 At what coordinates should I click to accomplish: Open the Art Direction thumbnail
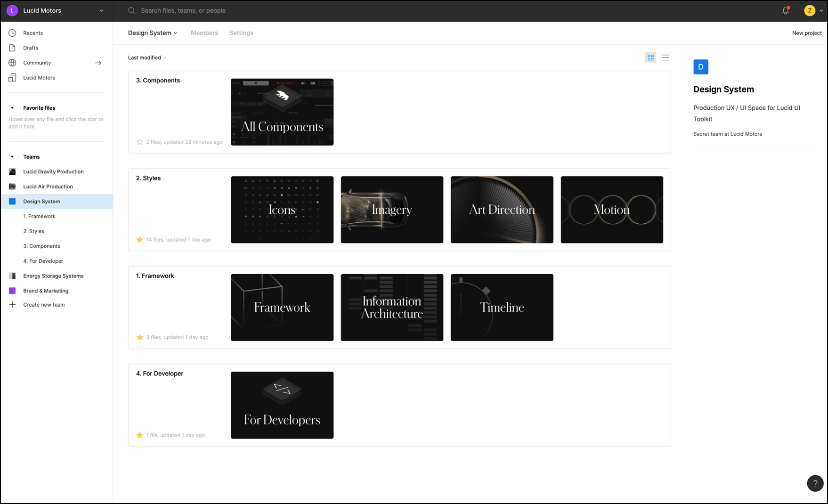pyautogui.click(x=502, y=210)
